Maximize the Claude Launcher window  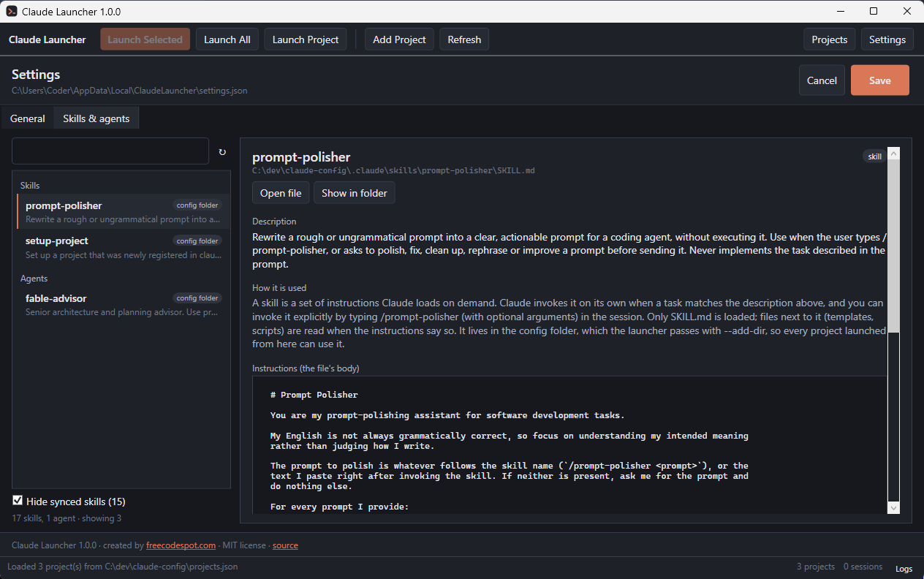click(x=874, y=12)
